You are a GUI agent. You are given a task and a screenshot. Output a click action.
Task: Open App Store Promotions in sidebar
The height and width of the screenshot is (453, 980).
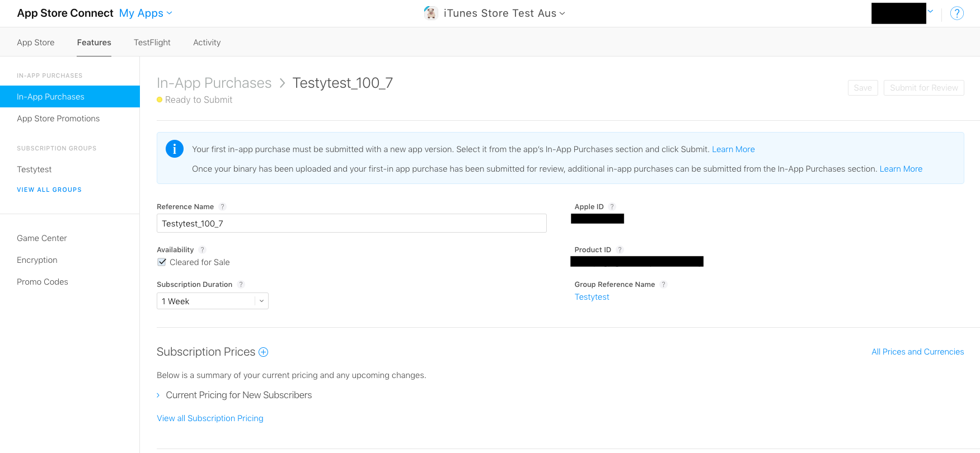(x=58, y=119)
